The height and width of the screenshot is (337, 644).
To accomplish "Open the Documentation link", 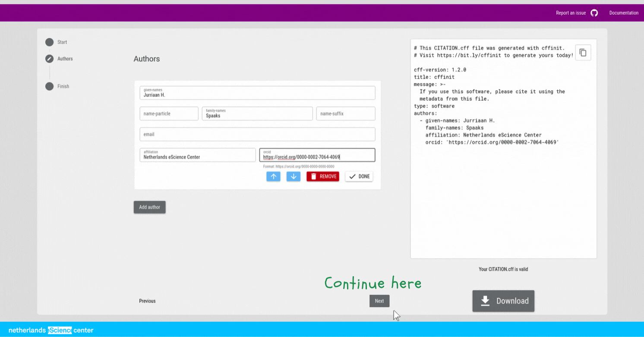I will click(x=623, y=13).
